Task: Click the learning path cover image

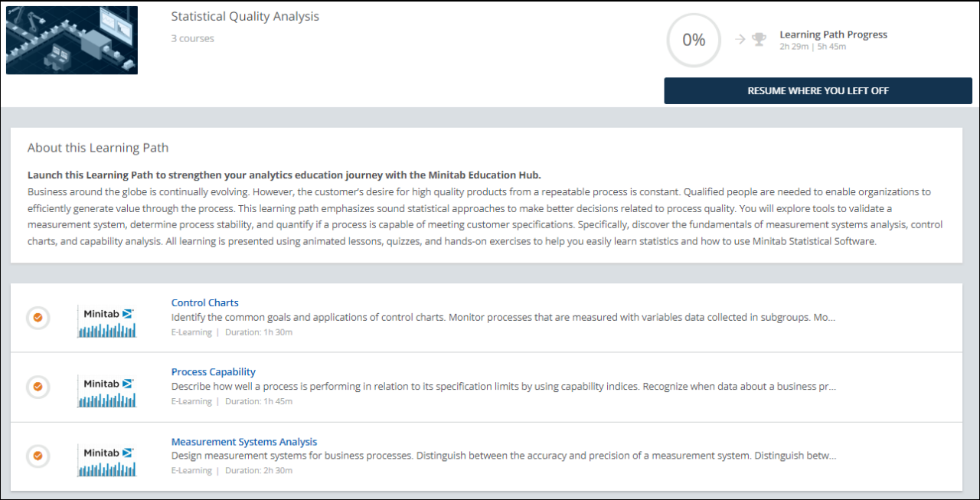Action: click(x=72, y=41)
